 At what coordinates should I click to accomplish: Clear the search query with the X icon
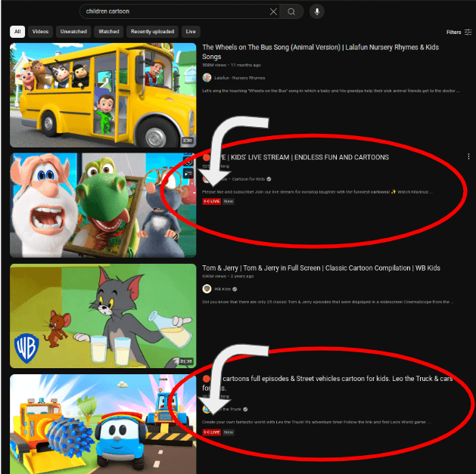(x=273, y=11)
